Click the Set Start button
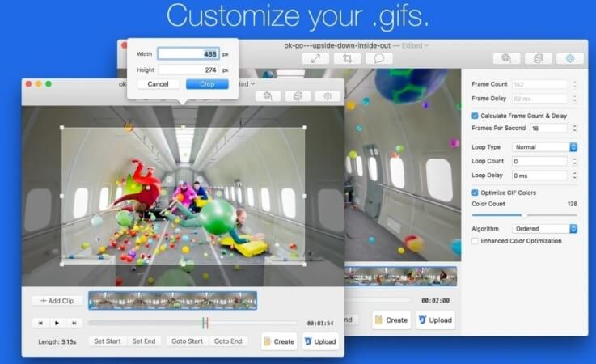Screen dimensions: 596x364 (x=108, y=341)
